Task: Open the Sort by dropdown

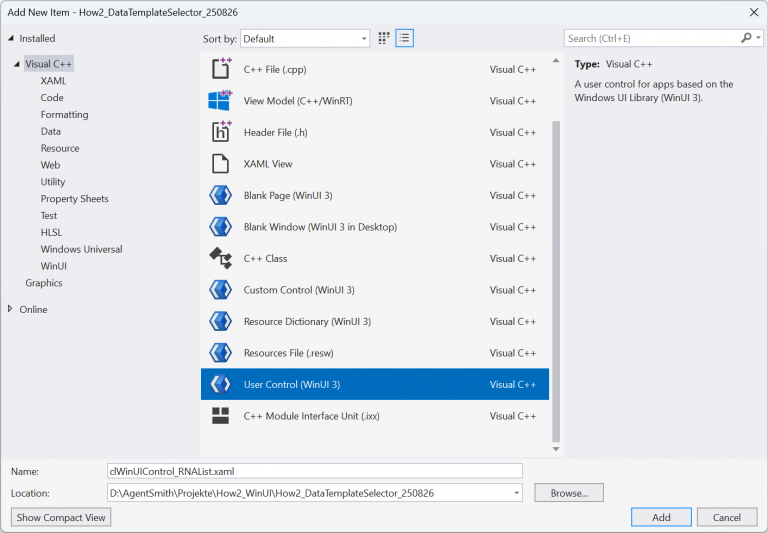Action: coord(305,38)
